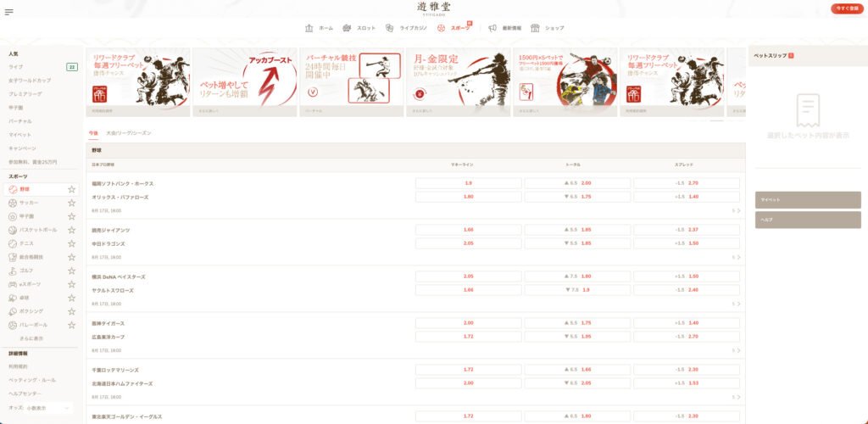Toggle the favorite star next to バスケットボール

coord(71,230)
